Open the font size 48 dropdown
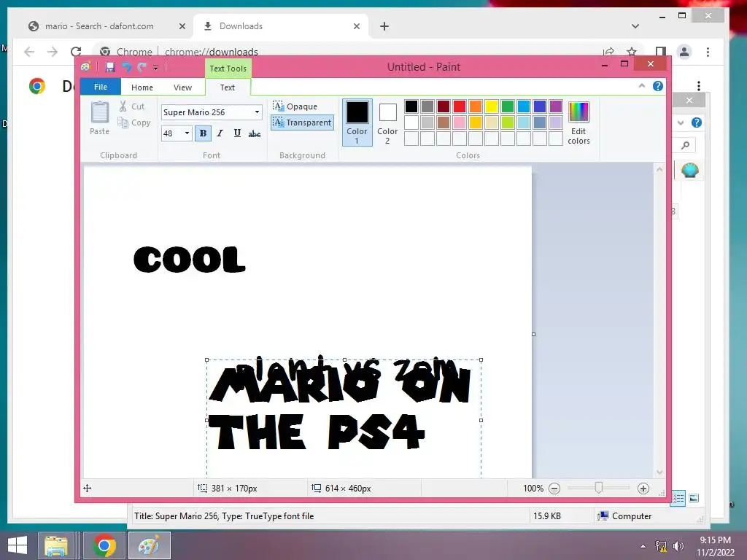Viewport: 747px width, 560px height. pyautogui.click(x=187, y=133)
